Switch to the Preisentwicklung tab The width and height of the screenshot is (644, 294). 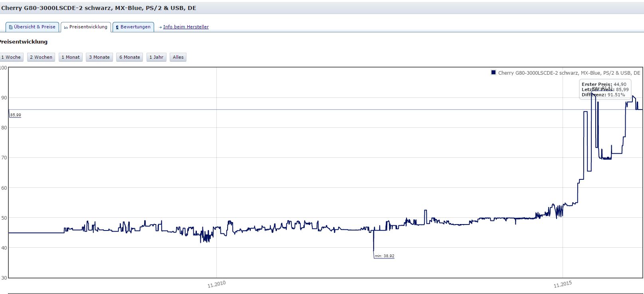86,27
